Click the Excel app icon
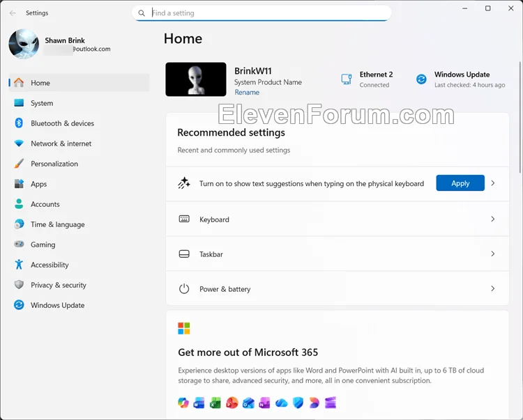 (215, 403)
